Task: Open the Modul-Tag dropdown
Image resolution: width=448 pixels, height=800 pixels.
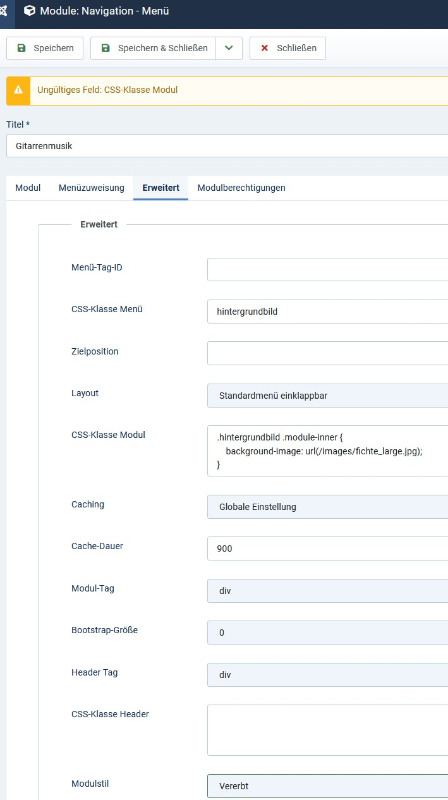Action: (328, 591)
